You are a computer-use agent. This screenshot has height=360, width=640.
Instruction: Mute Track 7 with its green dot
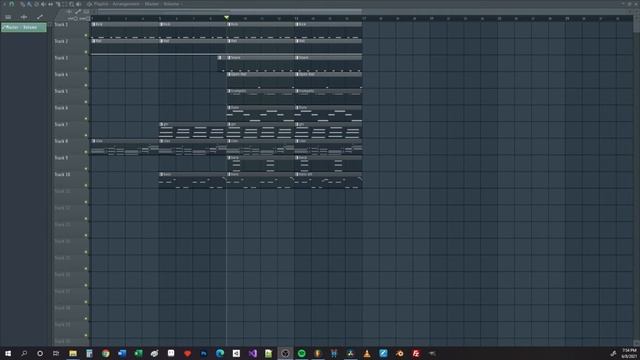(86, 135)
